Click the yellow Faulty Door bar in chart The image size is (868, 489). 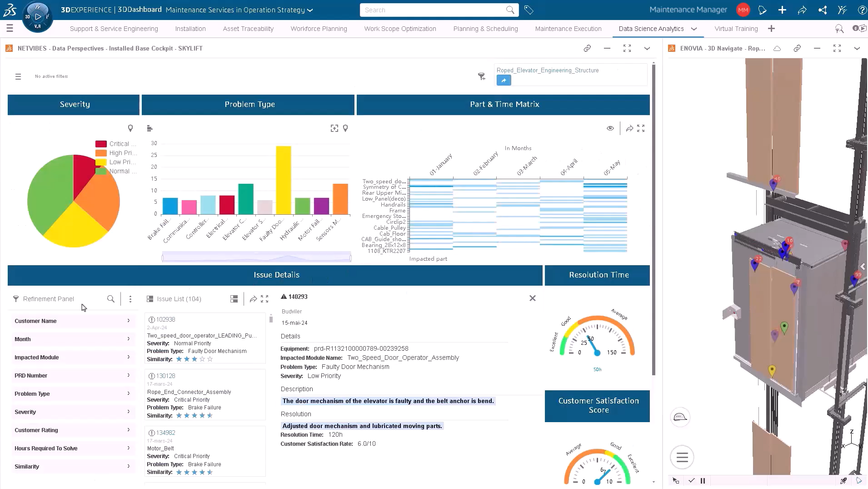pos(284,180)
